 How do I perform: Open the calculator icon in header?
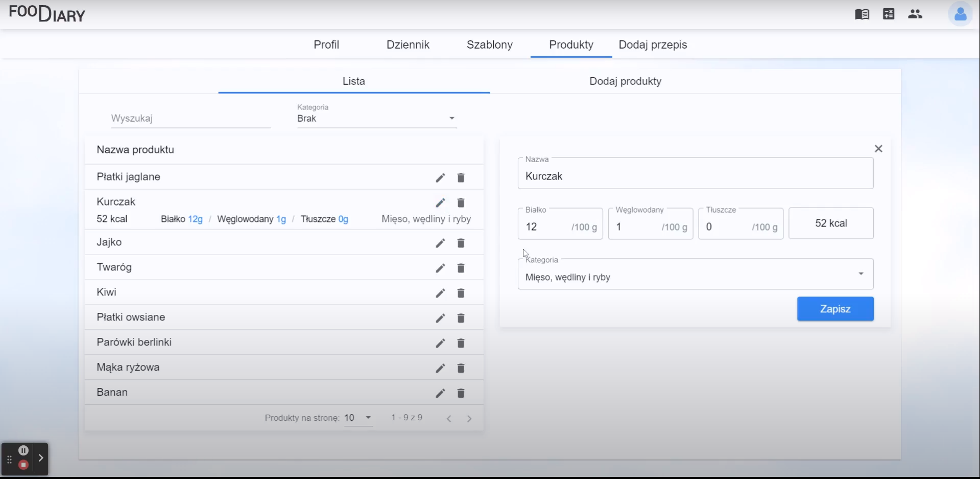click(x=889, y=14)
